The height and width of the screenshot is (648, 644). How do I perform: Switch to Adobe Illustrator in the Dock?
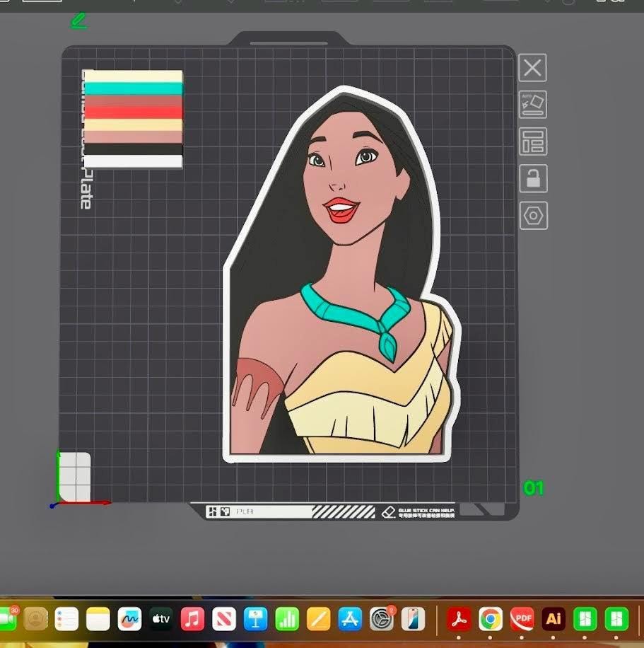tap(554, 619)
